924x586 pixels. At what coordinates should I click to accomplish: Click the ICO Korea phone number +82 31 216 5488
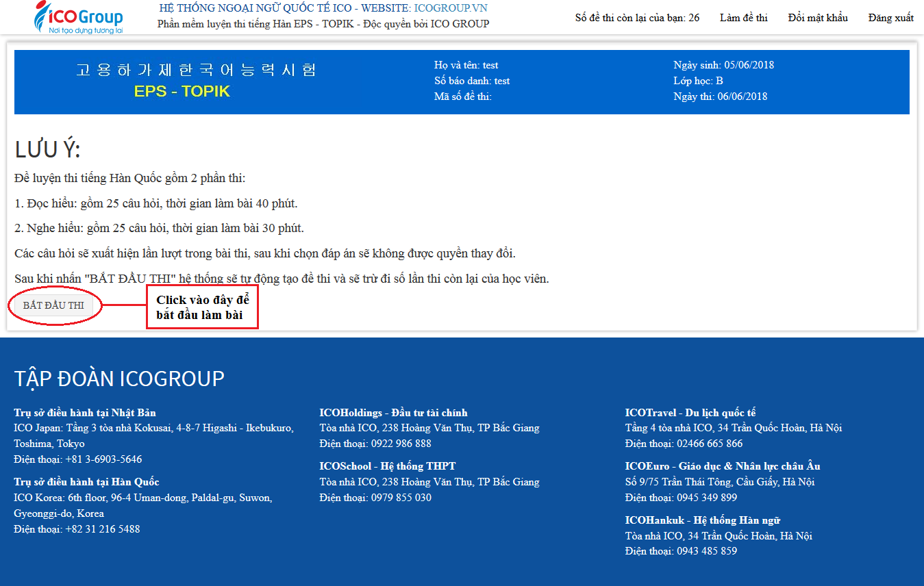point(102,529)
